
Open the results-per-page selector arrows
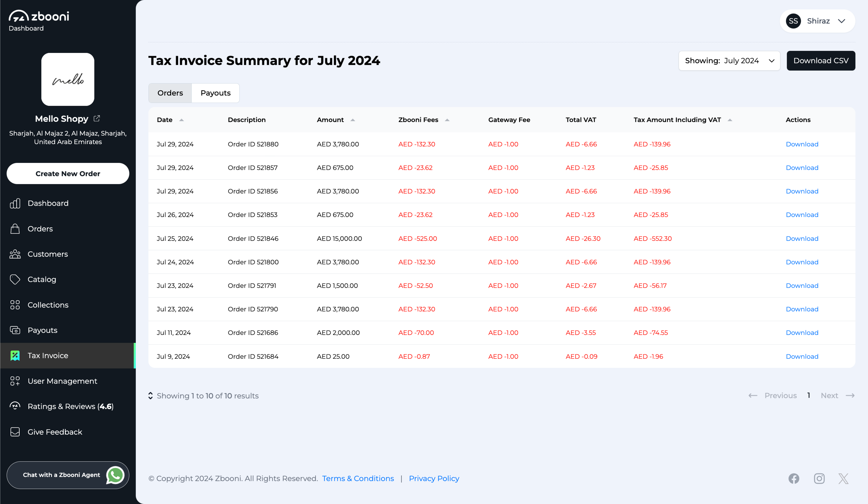click(150, 396)
